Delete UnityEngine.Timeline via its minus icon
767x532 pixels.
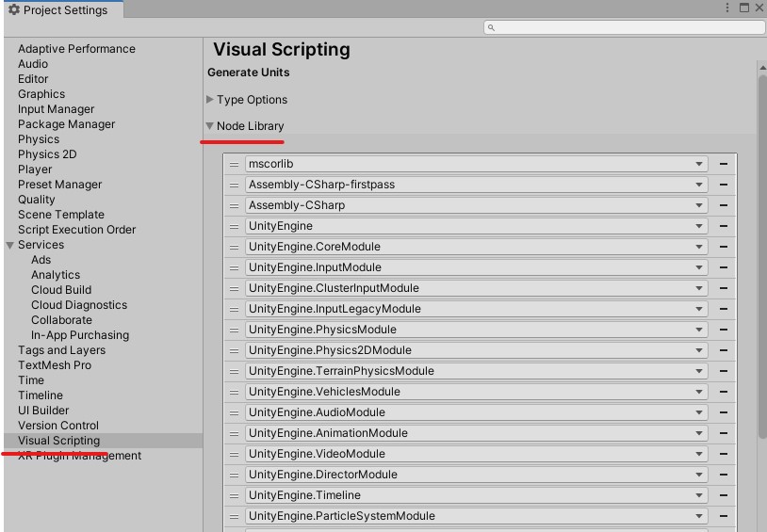point(723,495)
